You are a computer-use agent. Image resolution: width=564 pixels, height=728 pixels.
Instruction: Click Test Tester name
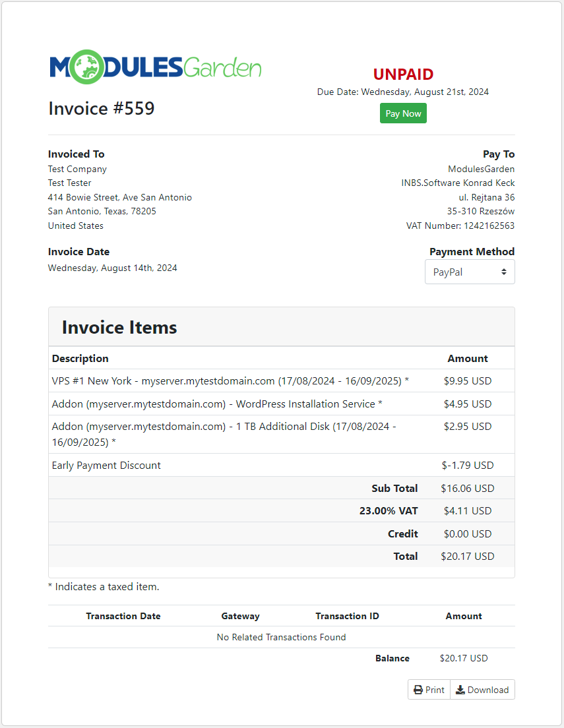[70, 183]
